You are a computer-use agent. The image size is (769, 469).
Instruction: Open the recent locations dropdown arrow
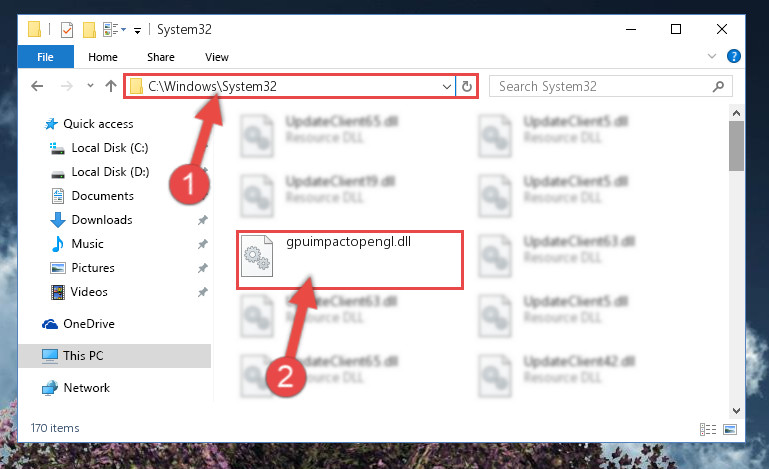[x=90, y=86]
